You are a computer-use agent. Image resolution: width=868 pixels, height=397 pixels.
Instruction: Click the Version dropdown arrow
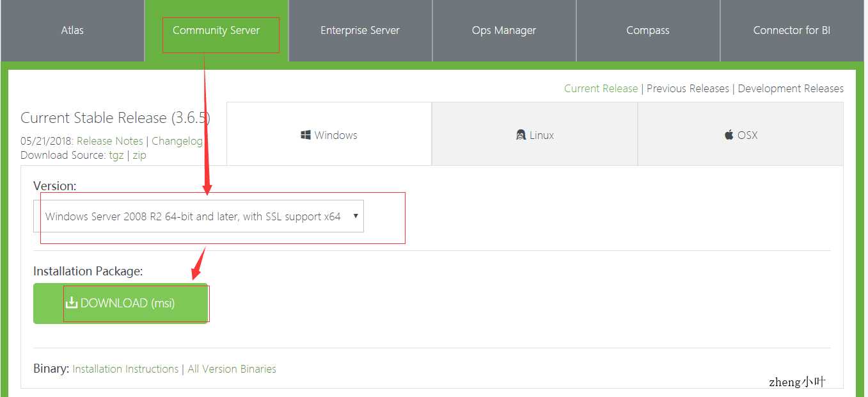(356, 216)
